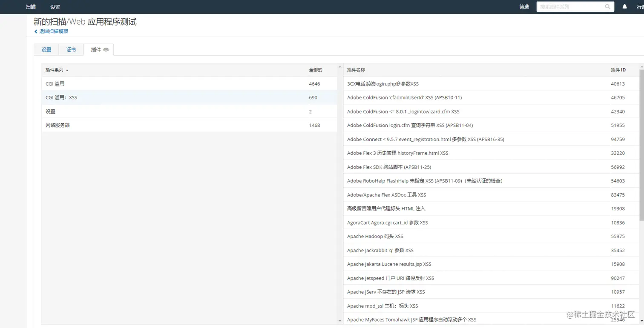The width and height of the screenshot is (644, 328).
Task: Follow the 返回扫描模板 link
Action: tap(54, 31)
